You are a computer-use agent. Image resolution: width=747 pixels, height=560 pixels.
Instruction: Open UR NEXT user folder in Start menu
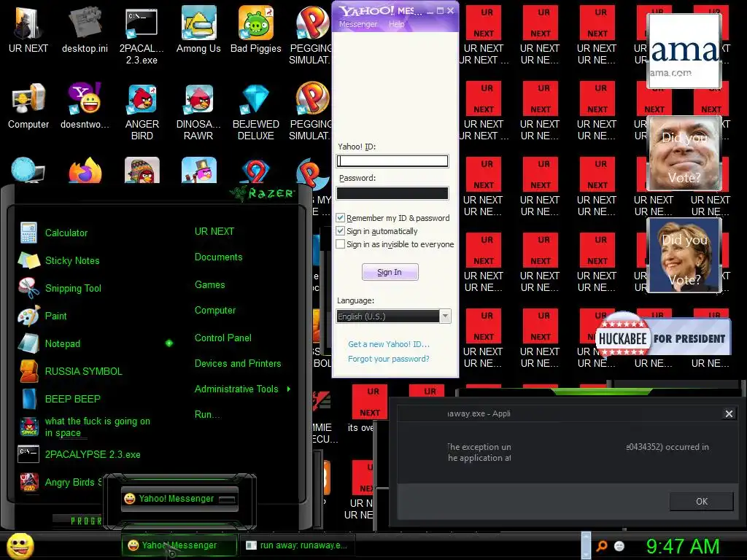tap(214, 231)
